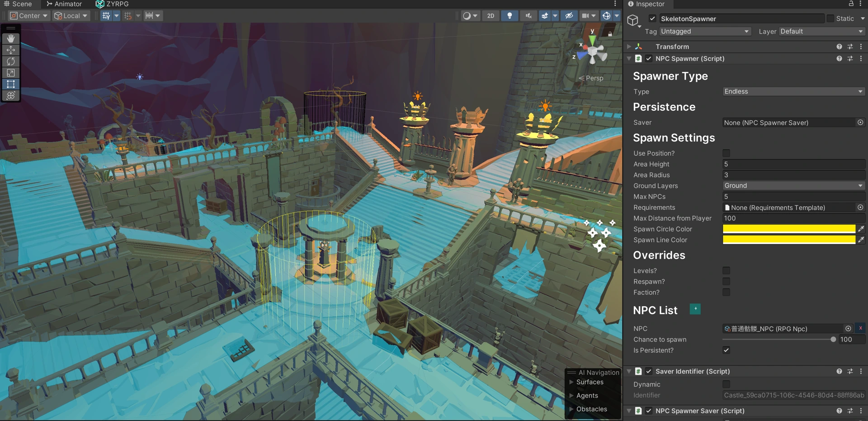The height and width of the screenshot is (421, 868).
Task: Select the Rect transform tool
Action: (11, 84)
